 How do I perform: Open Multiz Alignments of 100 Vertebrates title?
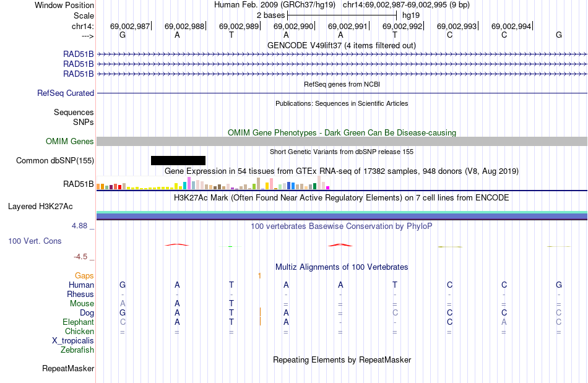(342, 267)
